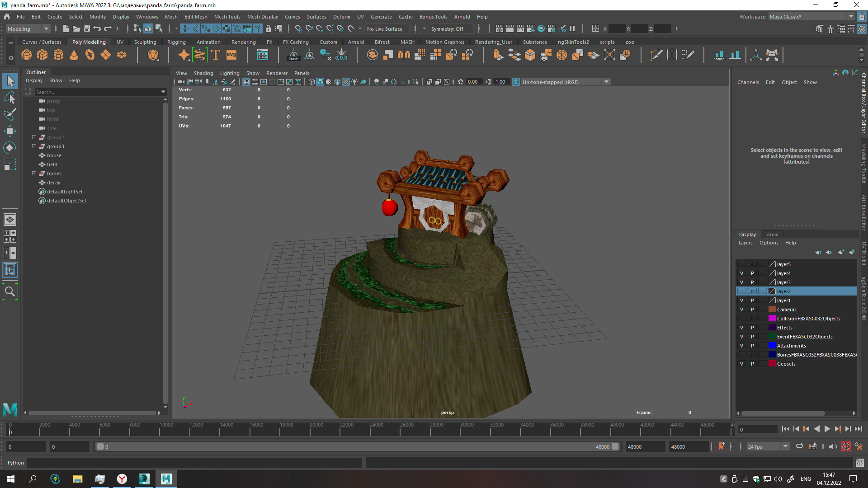This screenshot has height=488, width=868.
Task: Toggle visibility box of Cameras layer
Action: (x=741, y=310)
